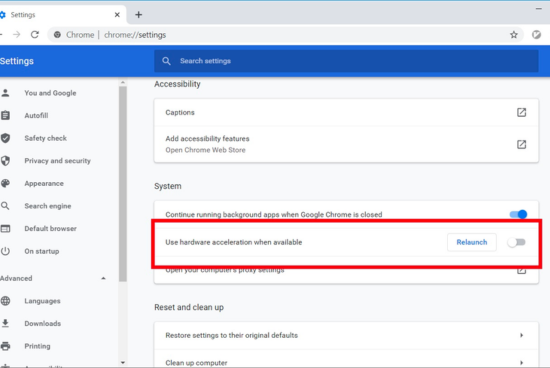Open Default browser settings
This screenshot has height=368, width=550.
click(51, 228)
